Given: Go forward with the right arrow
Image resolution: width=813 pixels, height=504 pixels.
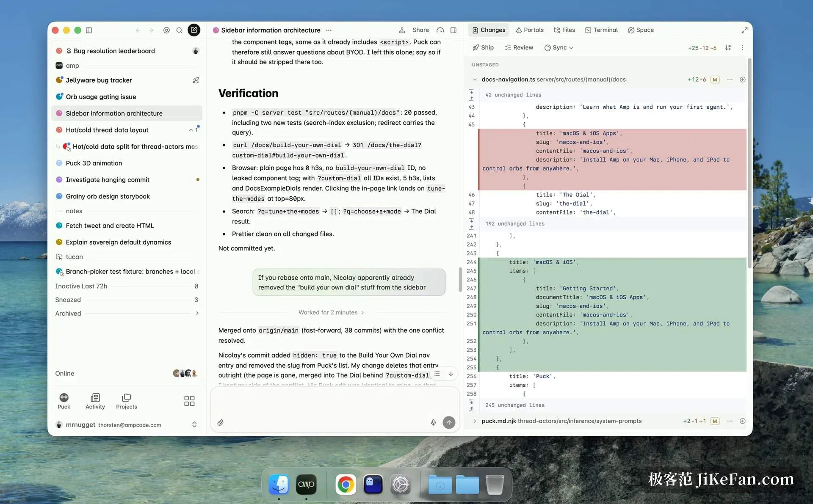Looking at the screenshot, I should click(151, 30).
